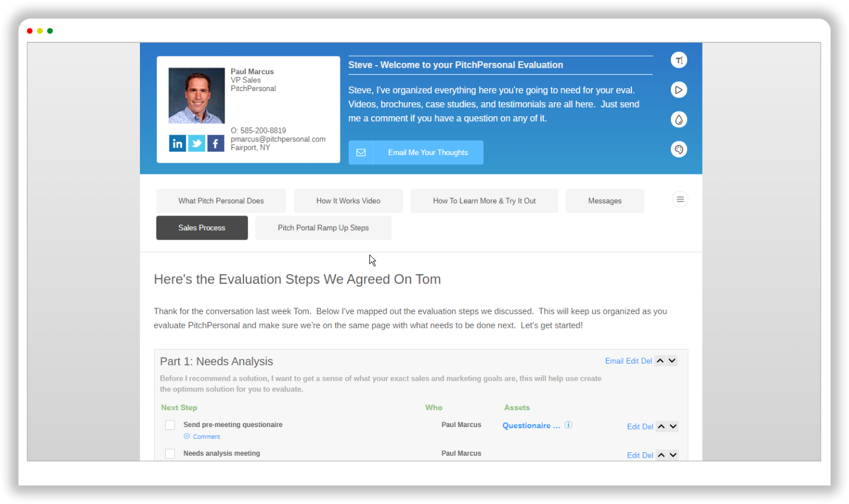Viewport: 849px width, 504px height.
Task: Click the Next Step column header
Action: [179, 408]
